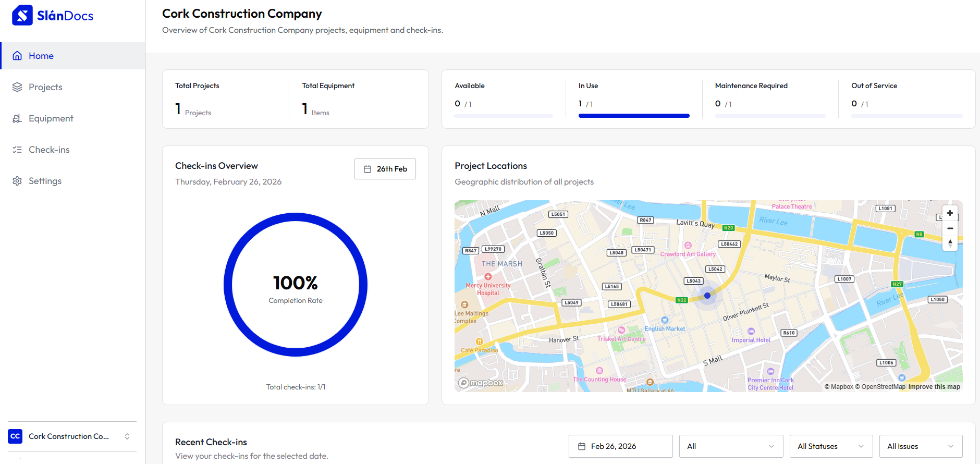
Task: Open the Home sidebar item
Action: 72,56
